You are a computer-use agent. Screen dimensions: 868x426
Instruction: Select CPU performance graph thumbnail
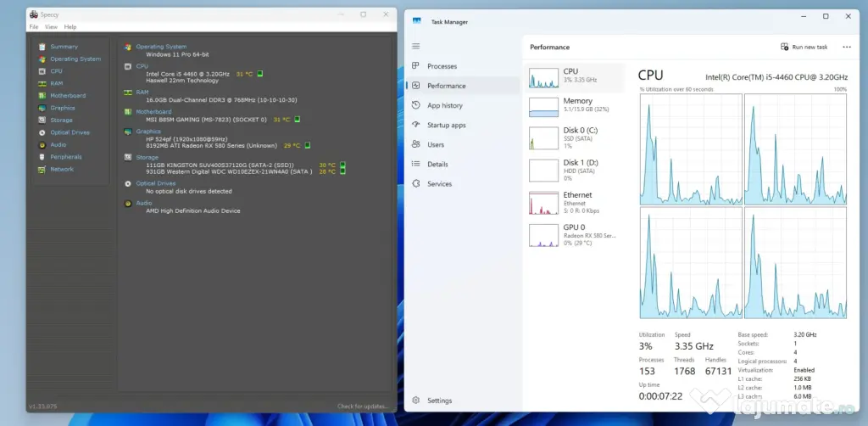[x=543, y=78]
